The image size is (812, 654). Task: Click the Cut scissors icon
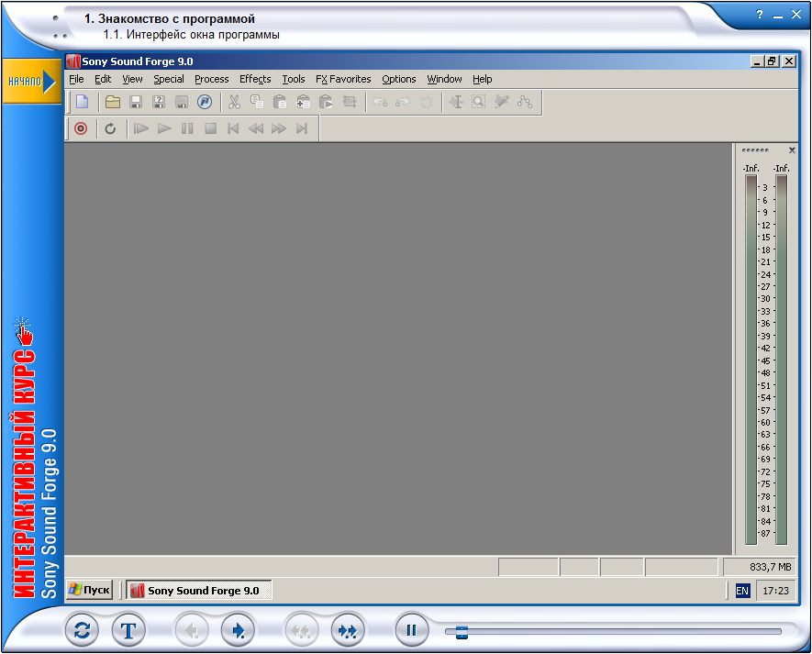(234, 102)
